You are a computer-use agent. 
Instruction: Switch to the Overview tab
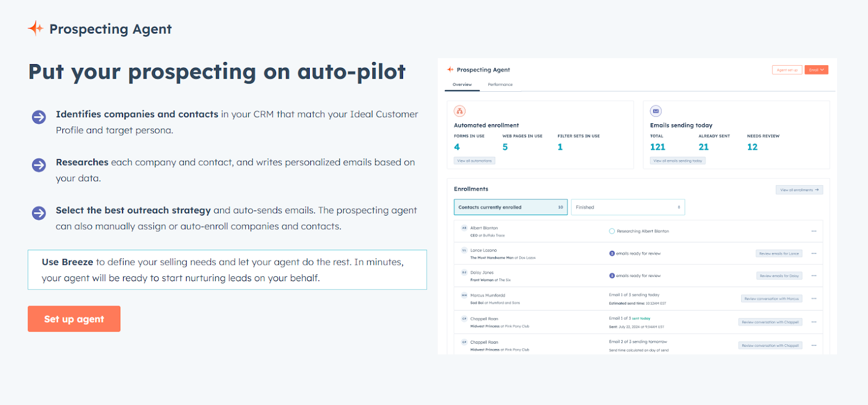pyautogui.click(x=462, y=84)
